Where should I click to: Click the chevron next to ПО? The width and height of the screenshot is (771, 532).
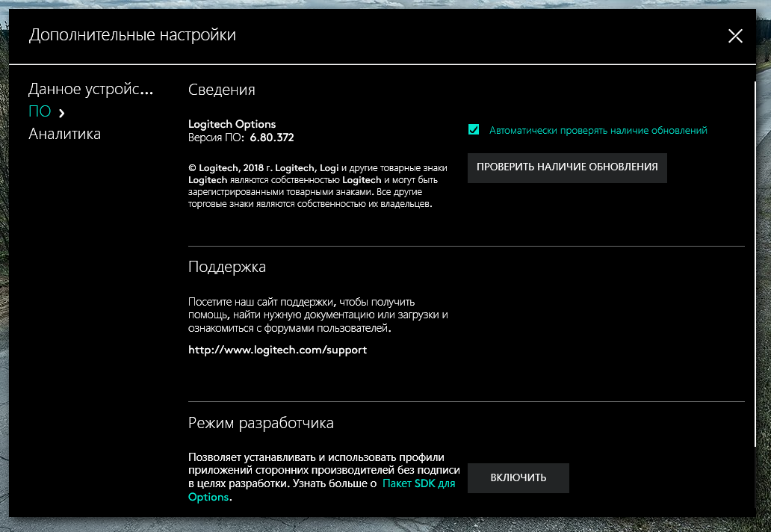pos(61,113)
